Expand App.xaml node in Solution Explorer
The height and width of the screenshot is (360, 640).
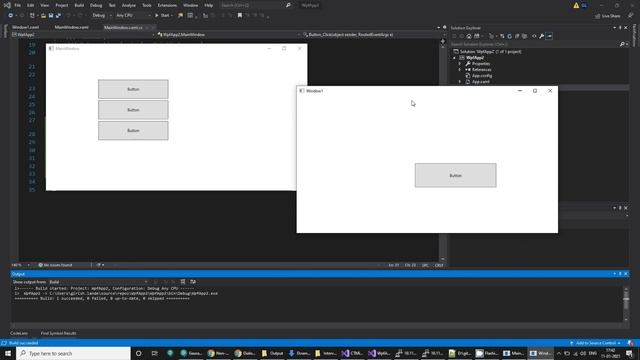tap(460, 82)
